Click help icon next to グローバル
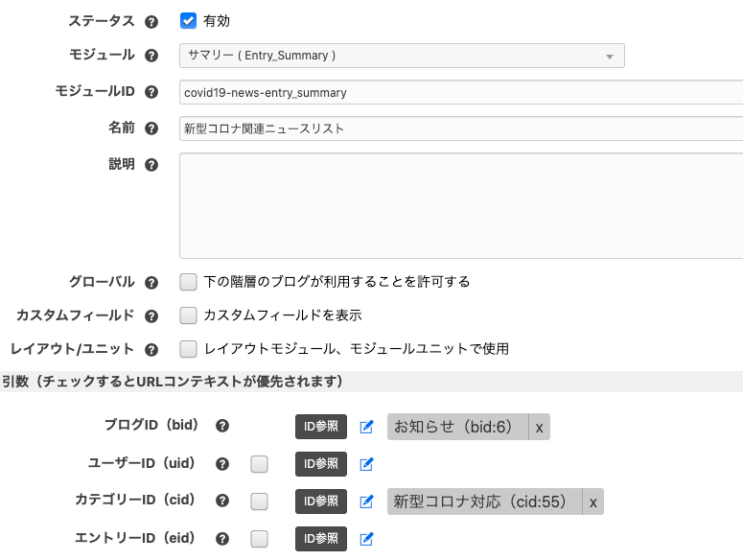 151,282
